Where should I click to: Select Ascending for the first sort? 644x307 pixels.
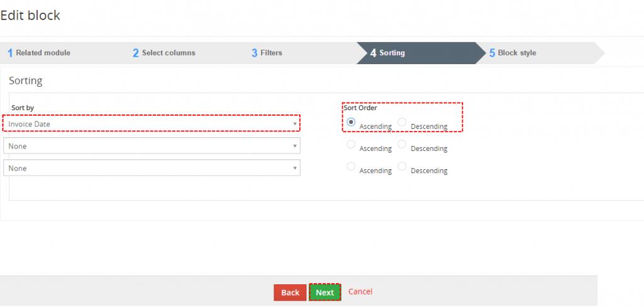coord(351,122)
